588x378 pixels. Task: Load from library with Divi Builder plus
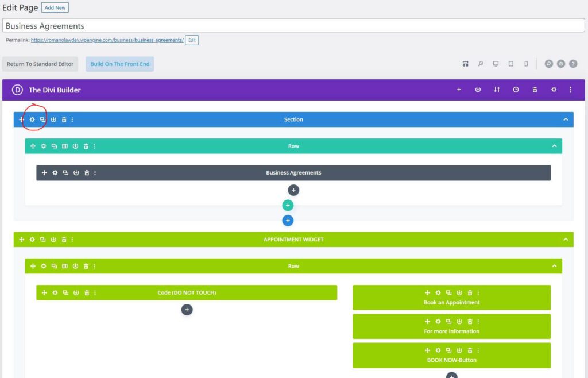(x=459, y=90)
